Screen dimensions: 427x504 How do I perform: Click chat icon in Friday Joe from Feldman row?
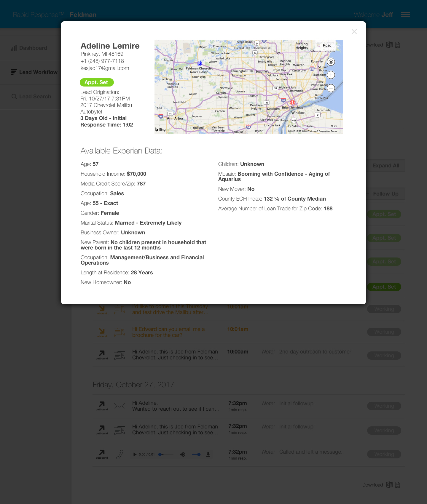(120, 430)
